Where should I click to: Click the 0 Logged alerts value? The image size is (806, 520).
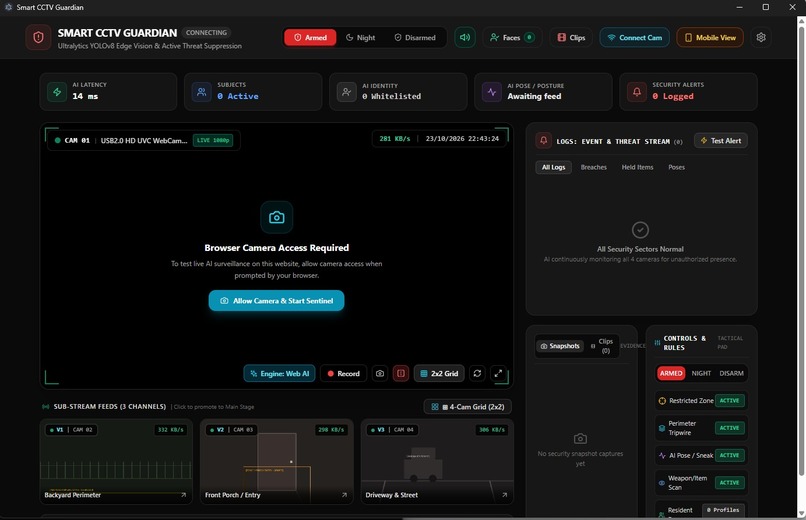pyautogui.click(x=673, y=96)
